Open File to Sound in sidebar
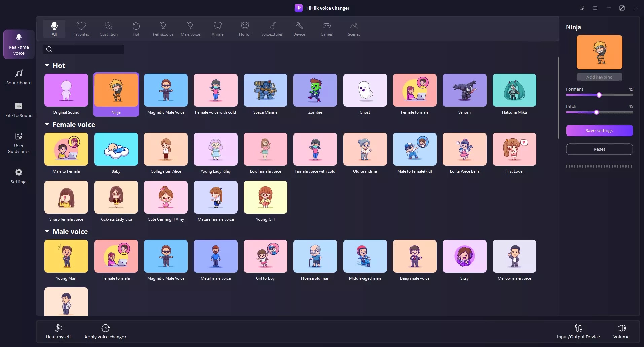644x347 pixels. 19,110
